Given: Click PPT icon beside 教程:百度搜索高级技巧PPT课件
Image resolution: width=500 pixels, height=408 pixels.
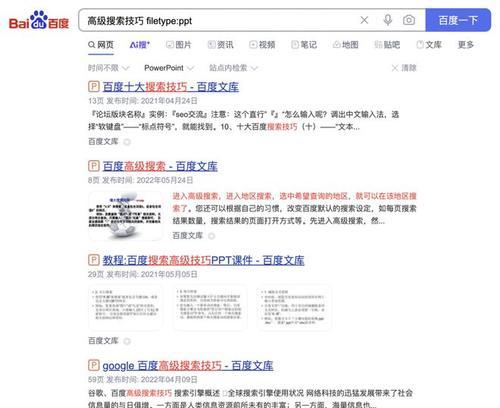Looking at the screenshot, I should (94, 260).
